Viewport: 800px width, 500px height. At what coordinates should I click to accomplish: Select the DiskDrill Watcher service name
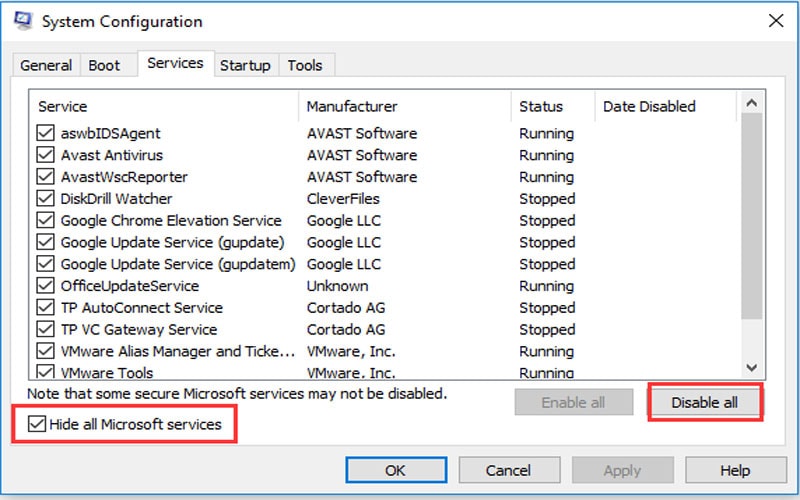click(116, 198)
